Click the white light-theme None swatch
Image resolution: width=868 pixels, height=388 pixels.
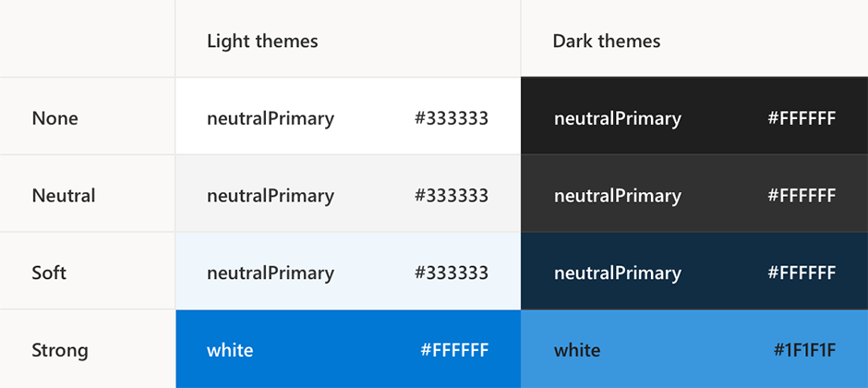click(348, 116)
